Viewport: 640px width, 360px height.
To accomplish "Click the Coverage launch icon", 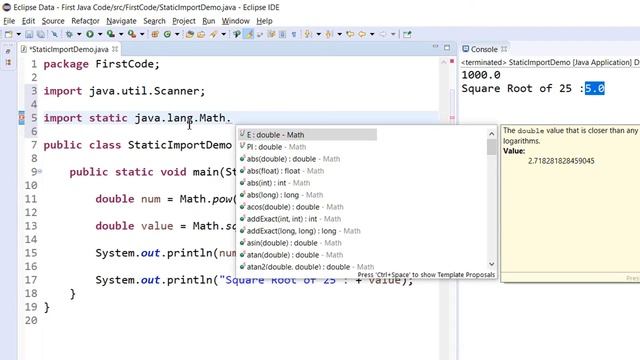I will click(x=111, y=34).
